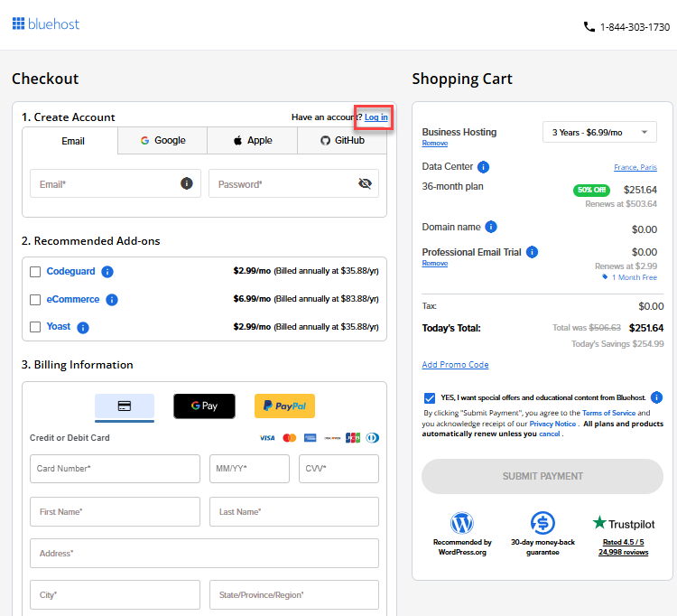Viewport: 677px width, 616px height.
Task: Open the 3 Years plan term dropdown
Action: (x=599, y=132)
